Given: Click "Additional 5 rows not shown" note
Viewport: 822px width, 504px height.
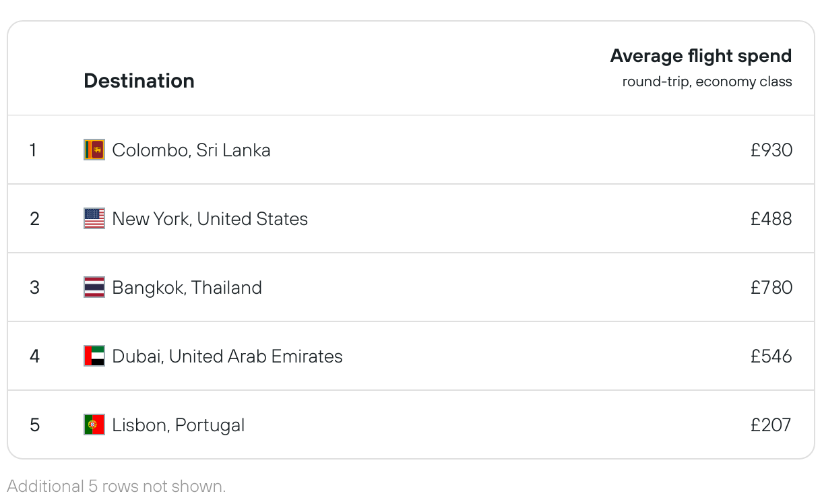Looking at the screenshot, I should (x=117, y=486).
